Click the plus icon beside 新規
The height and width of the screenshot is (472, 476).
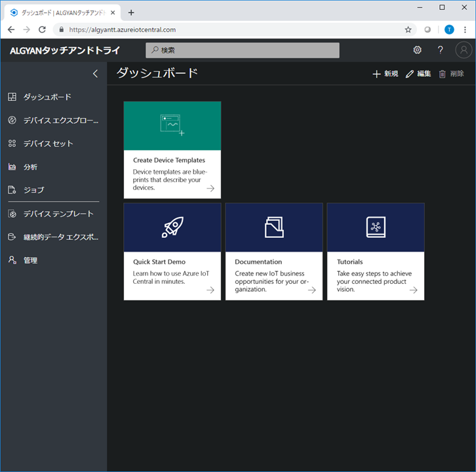[x=376, y=74]
